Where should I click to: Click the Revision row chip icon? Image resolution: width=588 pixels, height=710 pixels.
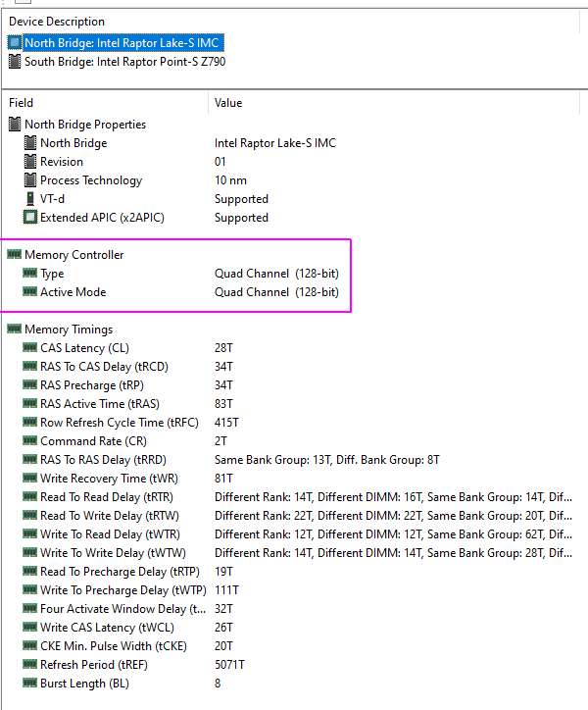29,162
